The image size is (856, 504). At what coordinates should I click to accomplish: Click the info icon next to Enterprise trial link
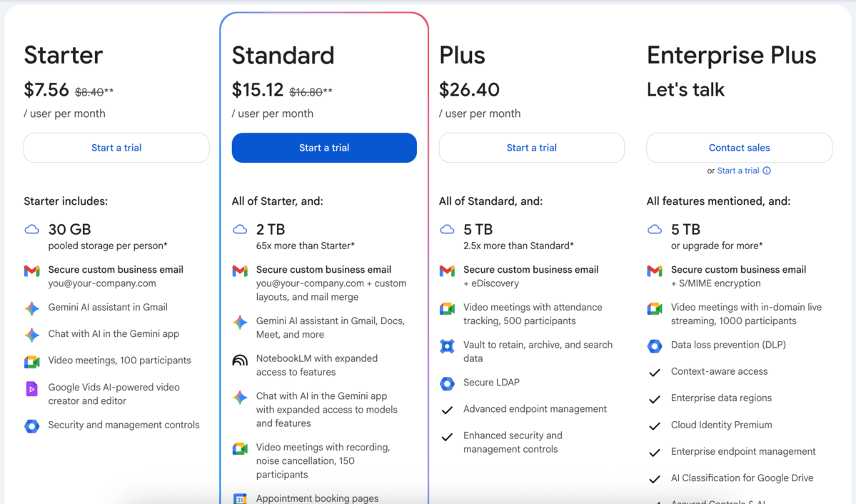[x=767, y=171]
